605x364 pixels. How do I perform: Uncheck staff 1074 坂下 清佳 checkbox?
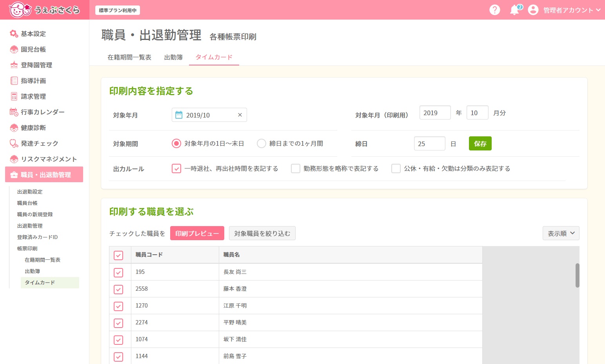click(118, 340)
